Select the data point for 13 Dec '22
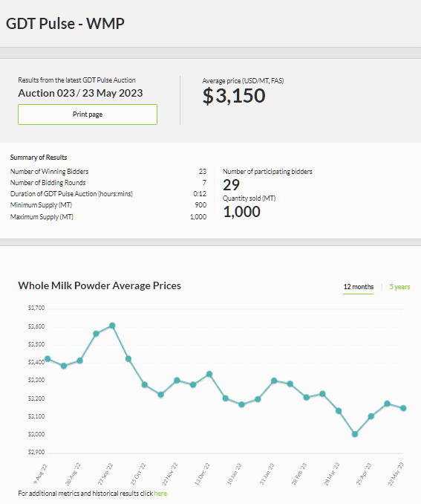This screenshot has height=504, width=421. pos(209,374)
